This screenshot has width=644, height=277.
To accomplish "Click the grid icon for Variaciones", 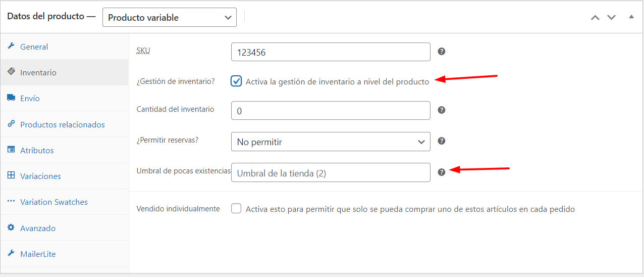I will coord(11,175).
